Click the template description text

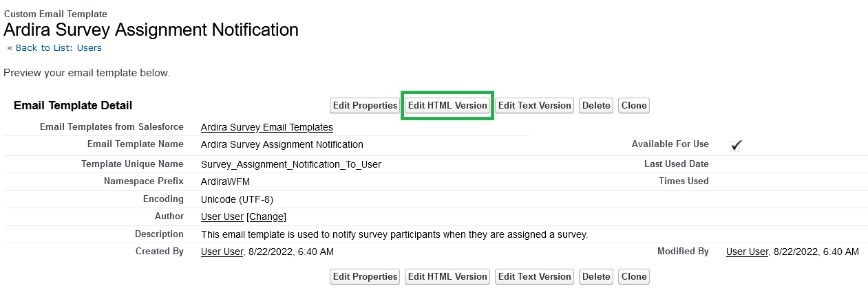click(x=394, y=234)
